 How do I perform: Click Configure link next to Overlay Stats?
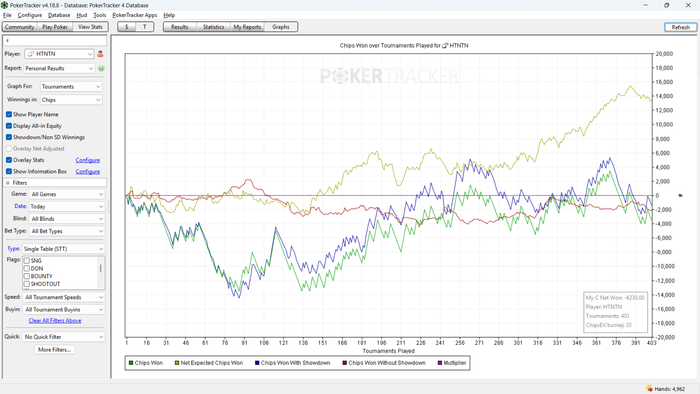tap(88, 160)
